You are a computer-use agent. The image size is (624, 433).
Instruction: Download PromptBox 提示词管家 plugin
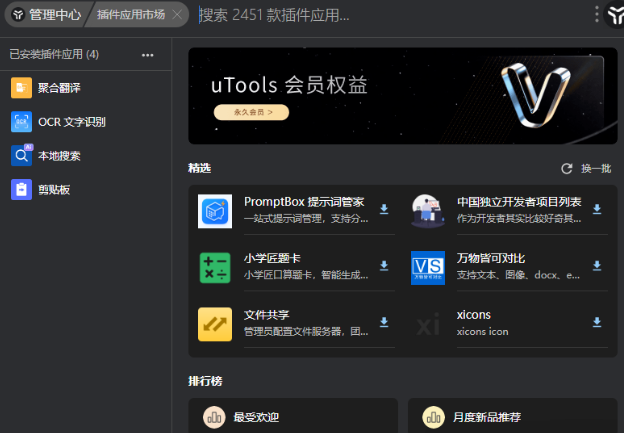point(384,209)
